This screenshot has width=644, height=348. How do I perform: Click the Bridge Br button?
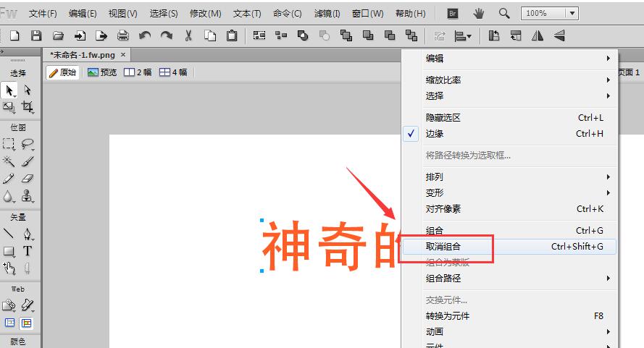coord(453,14)
